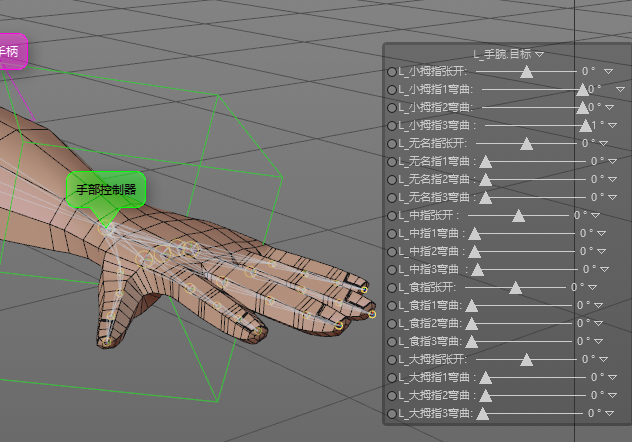Click keyframe dot next to L_中指张开
The image size is (632, 442).
[x=392, y=215]
